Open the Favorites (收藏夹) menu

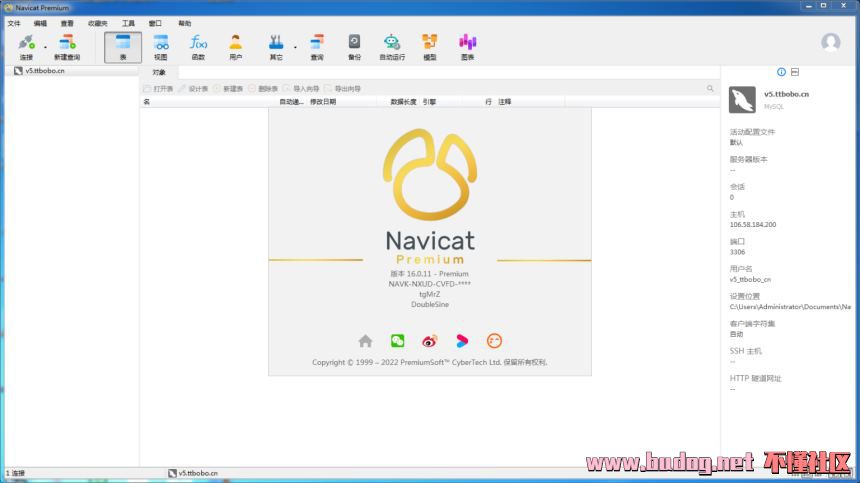[x=98, y=23]
